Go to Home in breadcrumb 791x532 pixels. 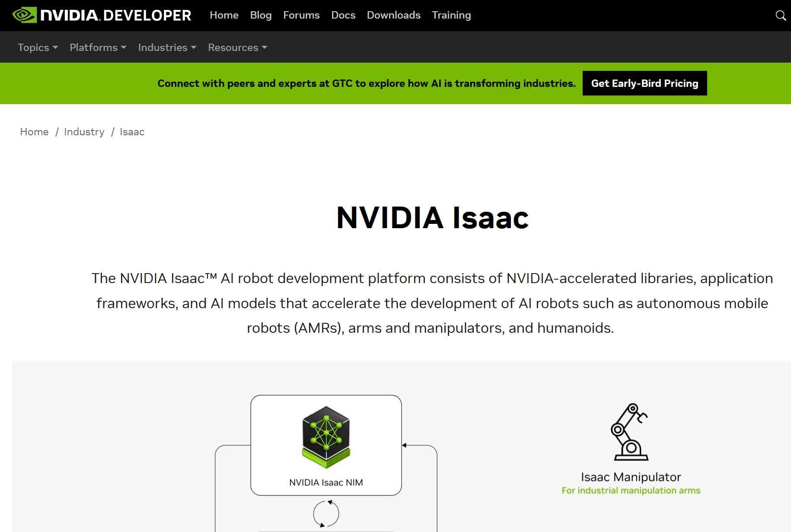(34, 132)
